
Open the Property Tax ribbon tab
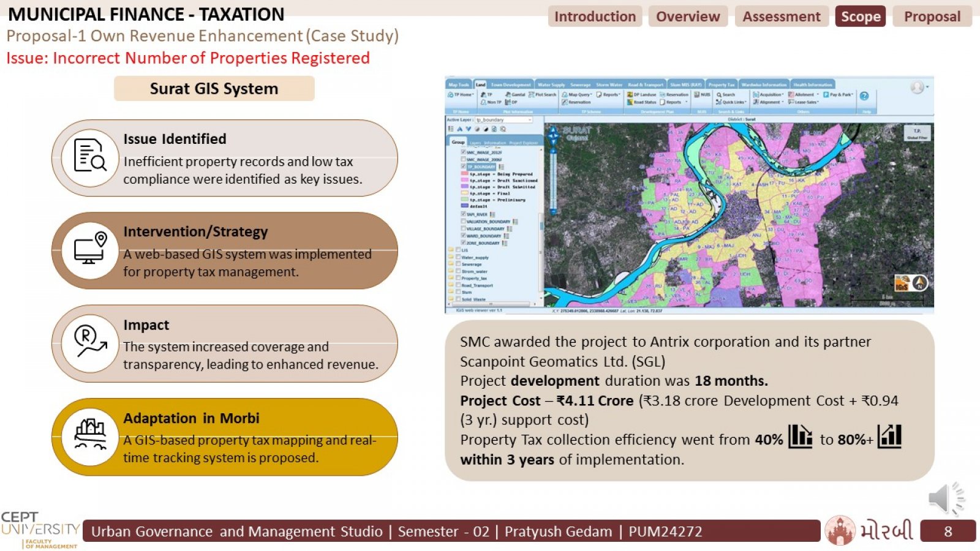pos(722,84)
